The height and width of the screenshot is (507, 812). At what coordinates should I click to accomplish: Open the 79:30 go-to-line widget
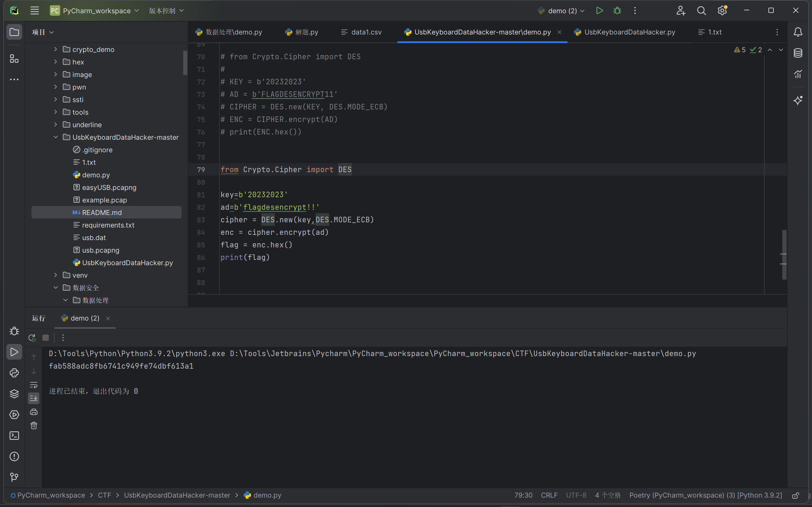click(523, 495)
